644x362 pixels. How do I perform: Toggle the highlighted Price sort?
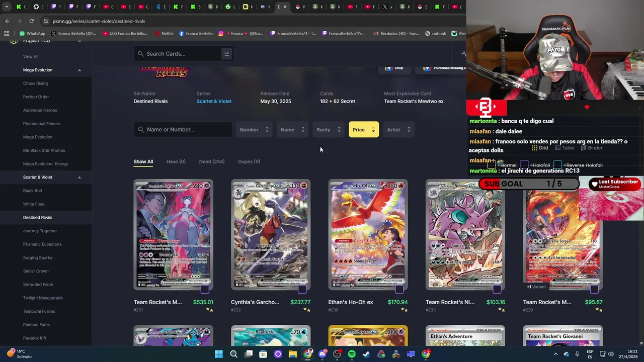pos(363,130)
